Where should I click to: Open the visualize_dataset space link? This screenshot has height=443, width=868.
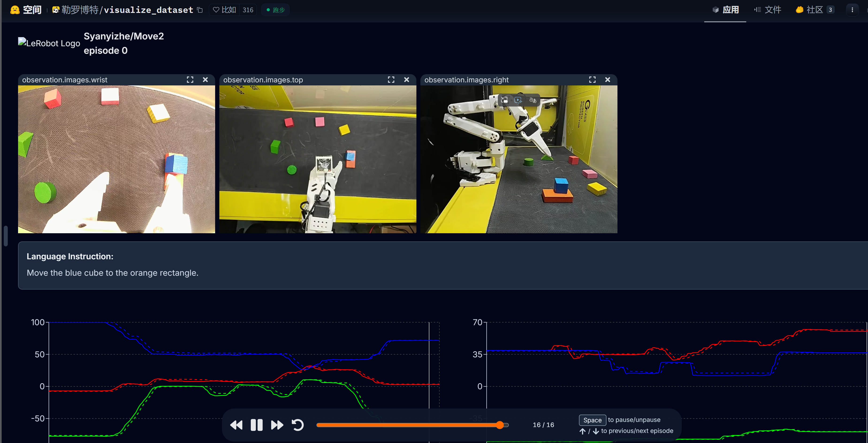(x=148, y=10)
